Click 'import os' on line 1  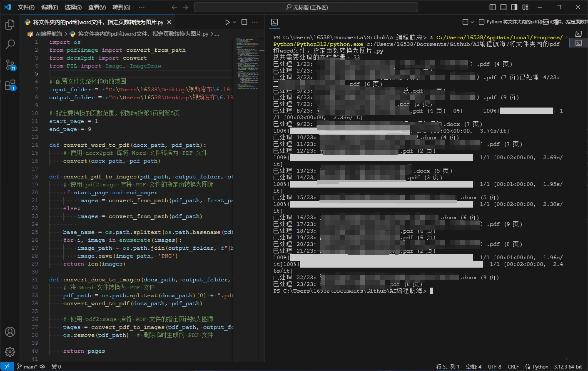pos(65,42)
